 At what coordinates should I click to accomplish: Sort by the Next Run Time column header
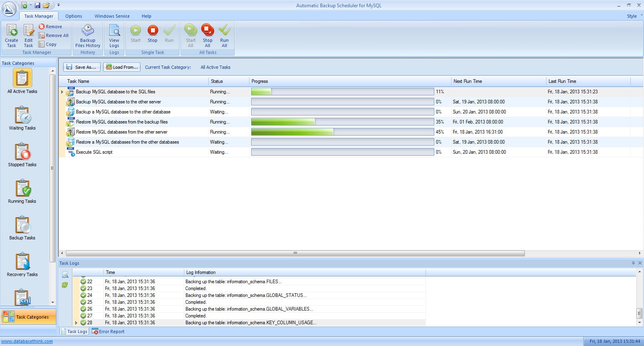(499, 81)
